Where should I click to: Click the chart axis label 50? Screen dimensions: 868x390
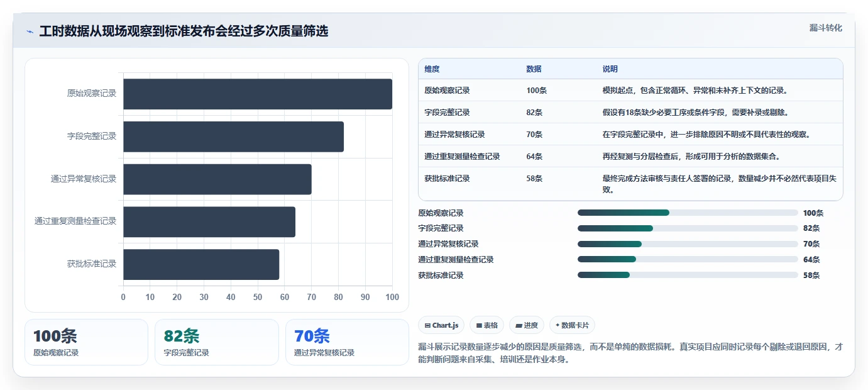pos(258,297)
